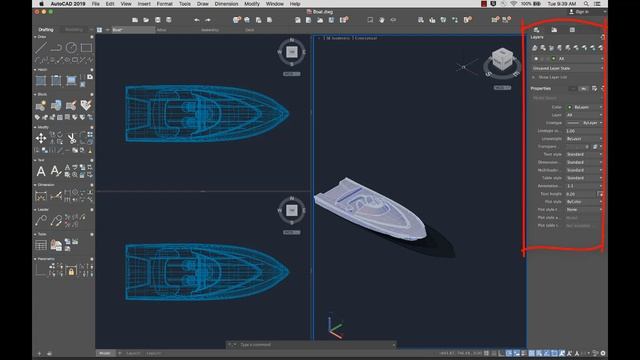
Task: Click Sign In at top right
Action: coord(579,12)
